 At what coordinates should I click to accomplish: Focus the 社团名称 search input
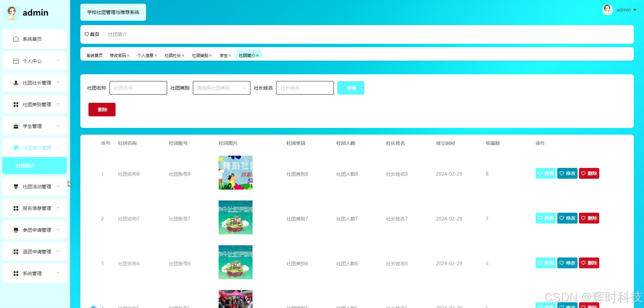coord(138,88)
